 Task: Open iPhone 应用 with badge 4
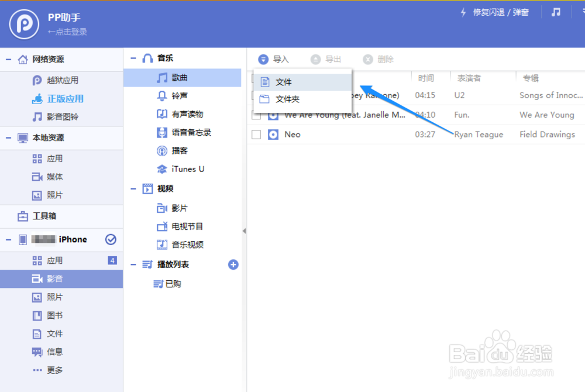61,261
